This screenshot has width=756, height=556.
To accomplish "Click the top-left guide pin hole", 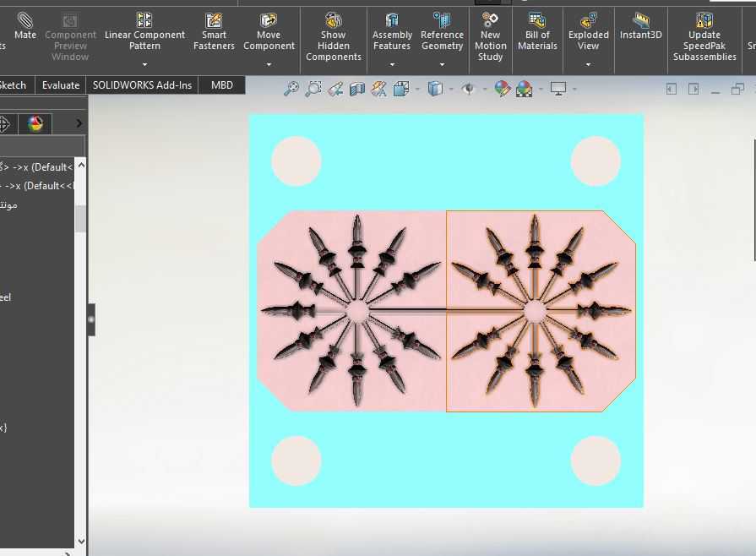I will [x=296, y=161].
